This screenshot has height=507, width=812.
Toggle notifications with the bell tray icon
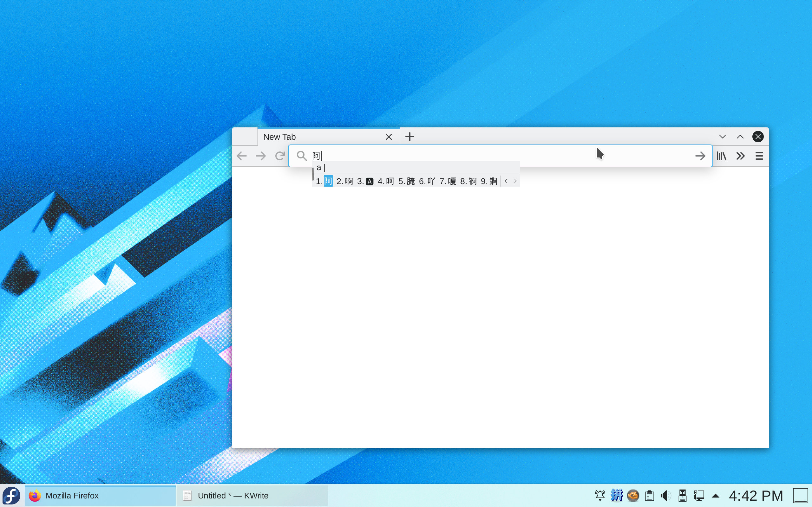[599, 495]
